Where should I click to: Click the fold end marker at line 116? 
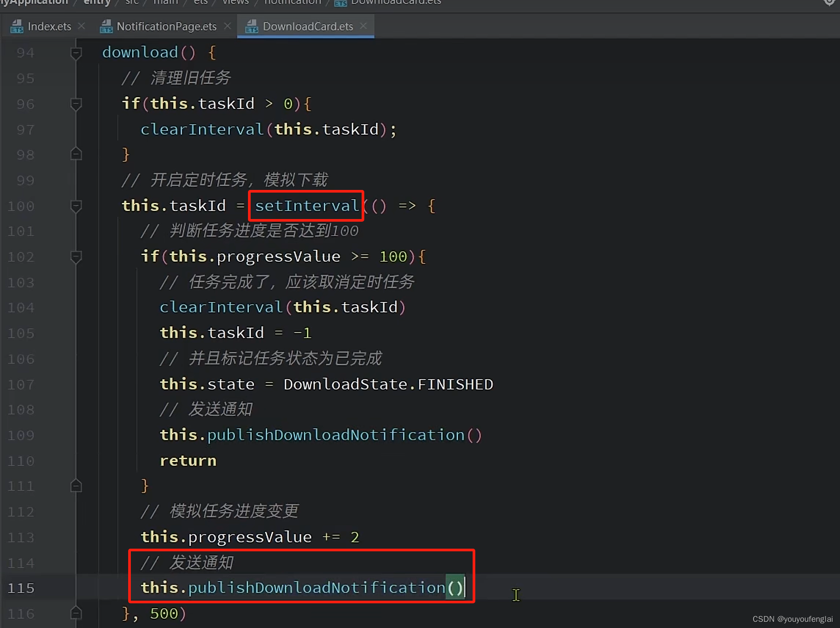(x=76, y=613)
